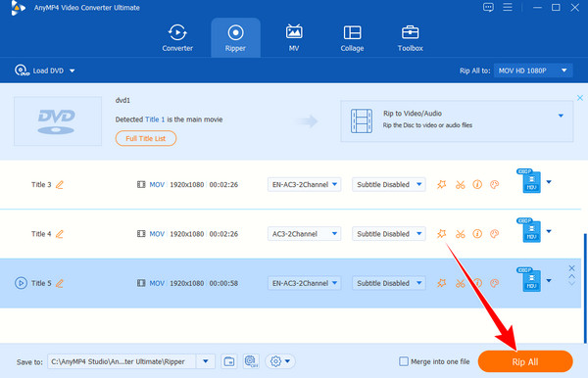Show Title 3 media info icon
The width and height of the screenshot is (588, 378).
point(477,184)
